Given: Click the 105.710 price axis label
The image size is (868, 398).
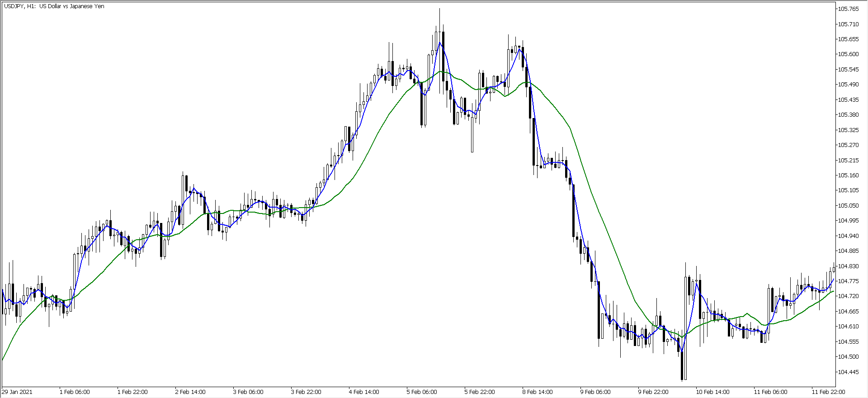Looking at the screenshot, I should 849,24.
